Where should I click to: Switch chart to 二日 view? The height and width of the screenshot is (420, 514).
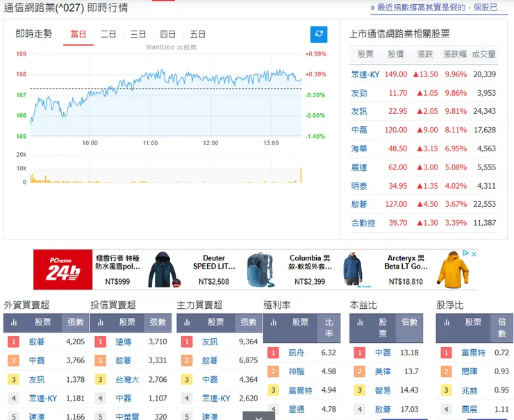point(108,35)
